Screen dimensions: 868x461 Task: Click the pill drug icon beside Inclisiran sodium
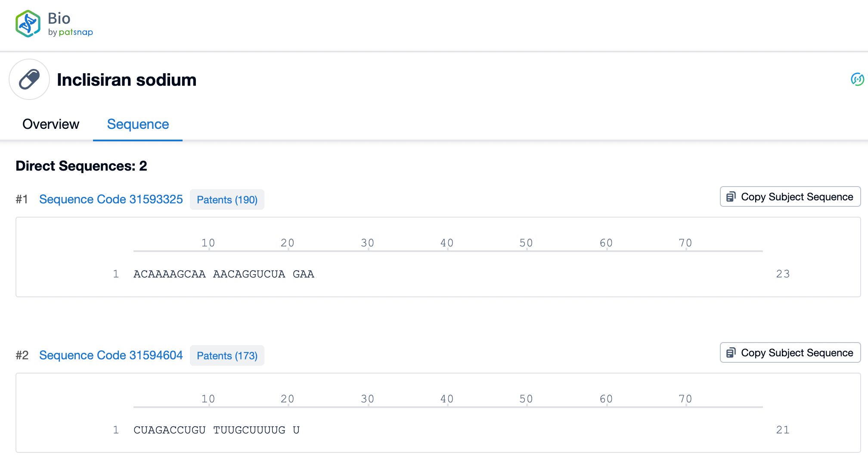pos(29,80)
